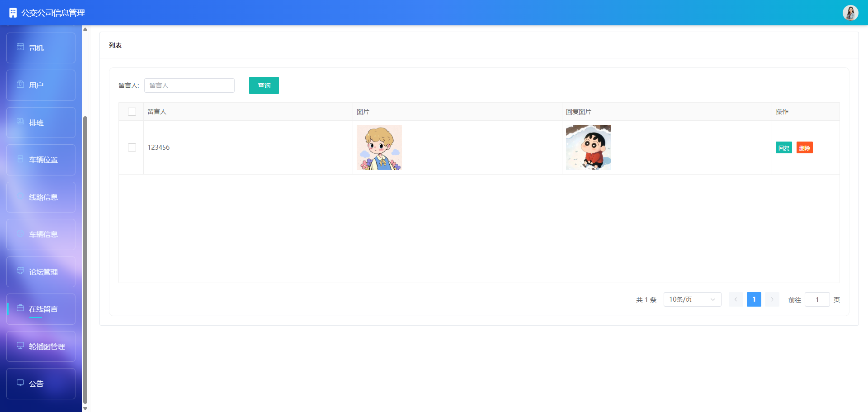
Task: Open the 司机 menu item
Action: tap(41, 48)
